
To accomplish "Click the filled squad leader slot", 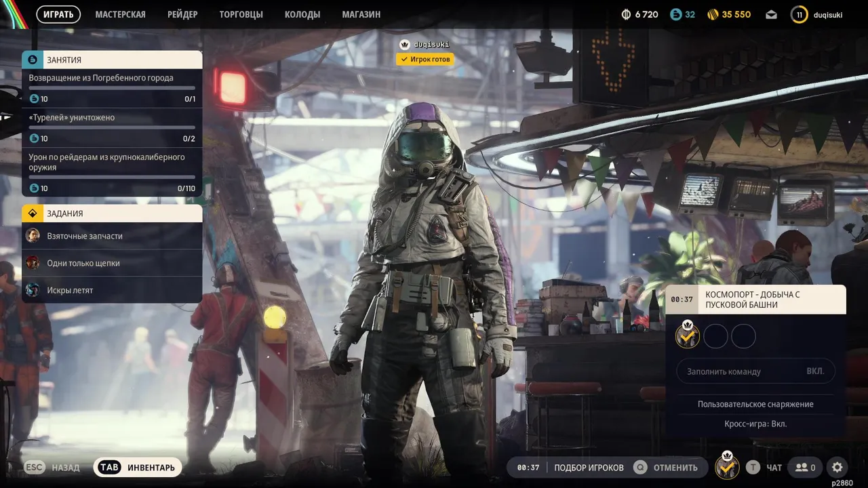I will click(688, 335).
